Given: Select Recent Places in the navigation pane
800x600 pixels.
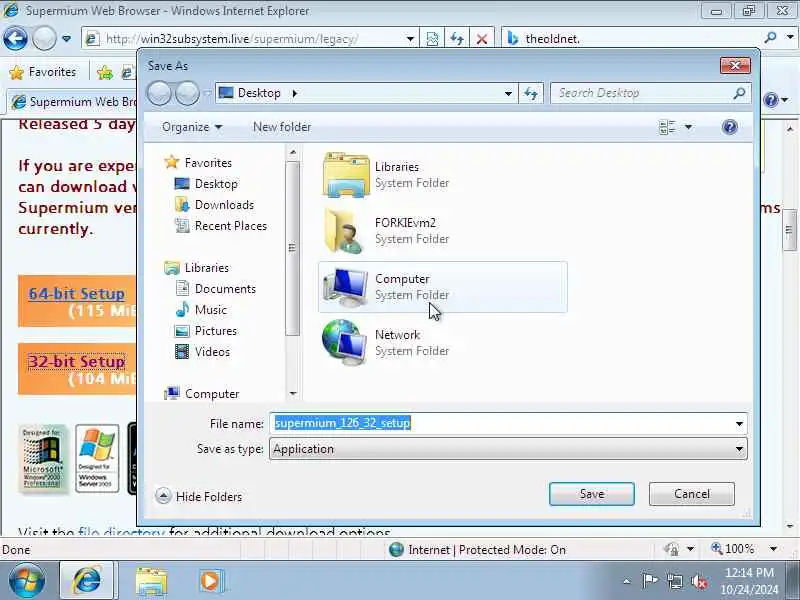Looking at the screenshot, I should (231, 226).
